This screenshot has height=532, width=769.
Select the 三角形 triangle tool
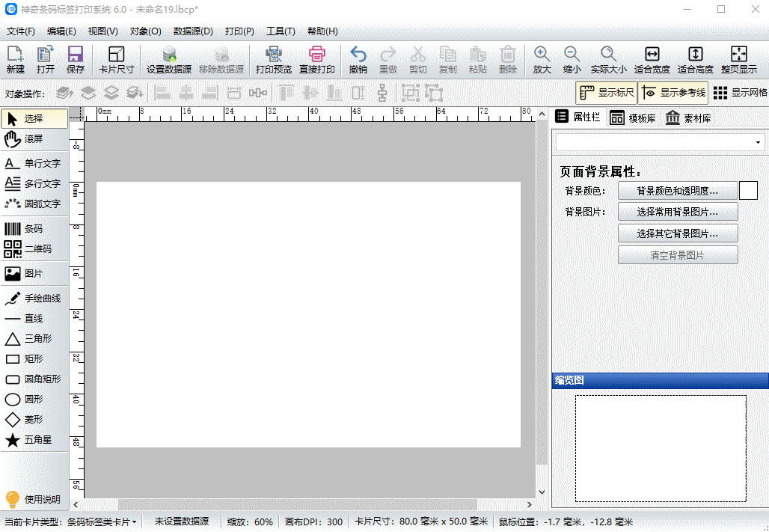(x=34, y=339)
